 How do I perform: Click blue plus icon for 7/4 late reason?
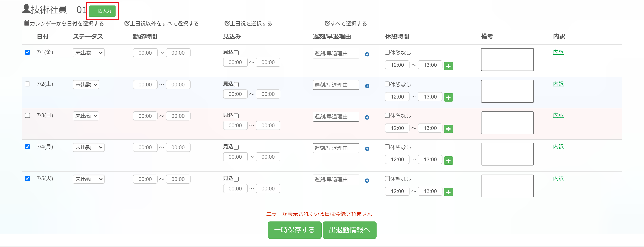[x=367, y=149]
